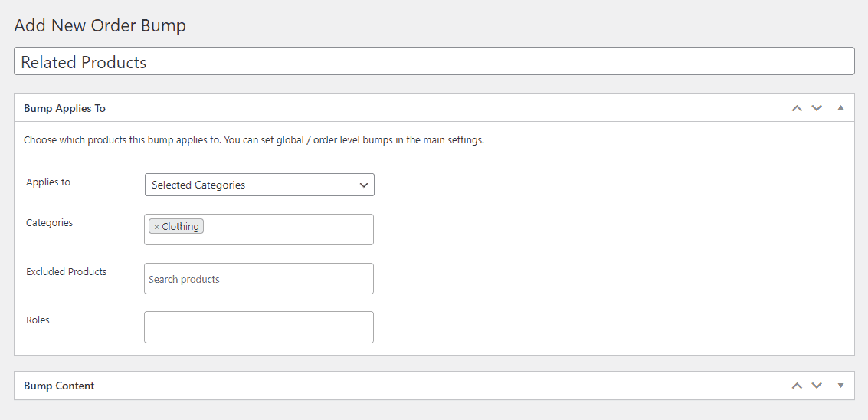Move the Bump Content panel up
The height and width of the screenshot is (420, 868).
coord(797,386)
